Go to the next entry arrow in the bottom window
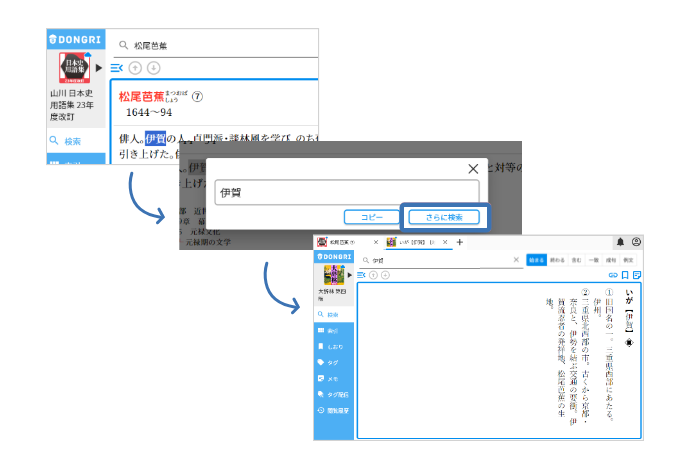Viewport: 685px width, 468px height. pos(385,275)
